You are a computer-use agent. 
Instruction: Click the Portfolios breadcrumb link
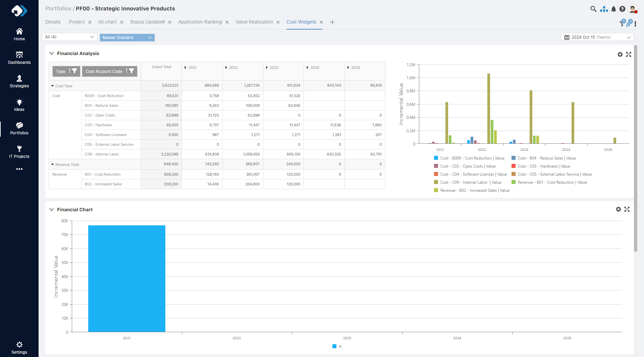click(58, 8)
